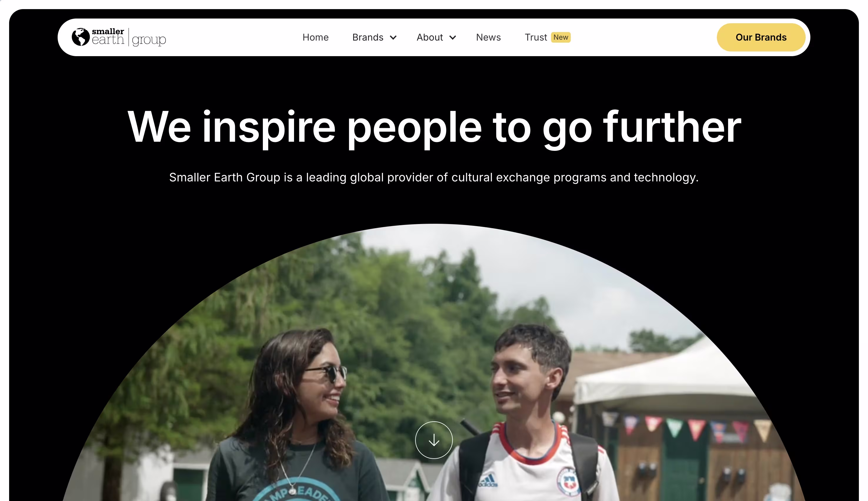Expand the Brands dropdown chevron
Image resolution: width=868 pixels, height=501 pixels.
click(x=393, y=38)
